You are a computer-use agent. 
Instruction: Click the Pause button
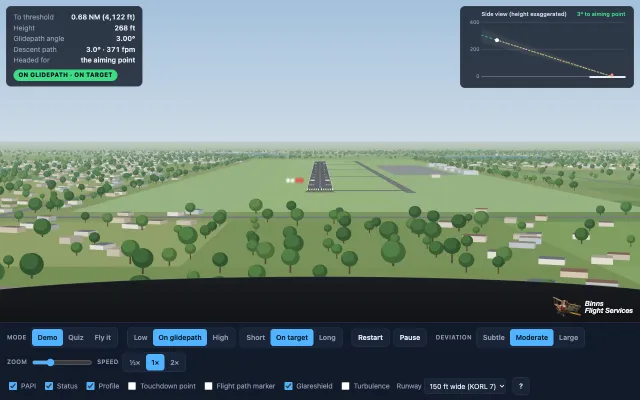[x=410, y=338]
